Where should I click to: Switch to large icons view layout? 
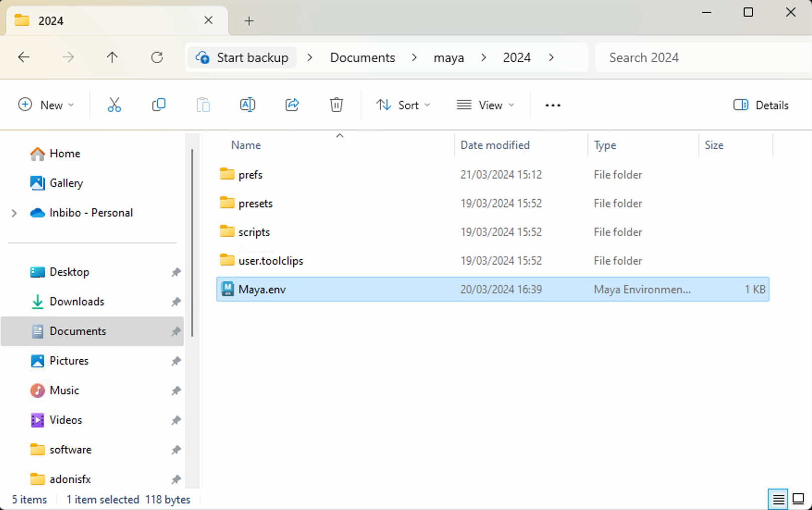(797, 499)
